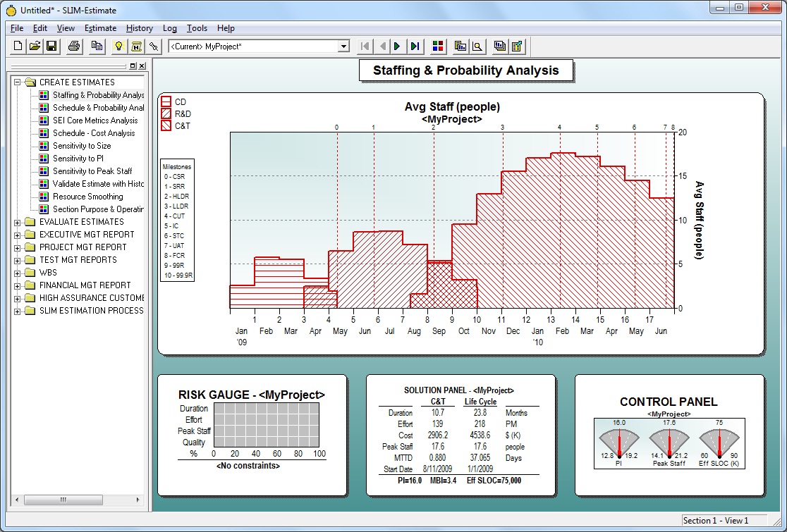Expand the SLIM ESTIMATION PROCESS folder
Screen dimensions: 787x532
(x=17, y=311)
